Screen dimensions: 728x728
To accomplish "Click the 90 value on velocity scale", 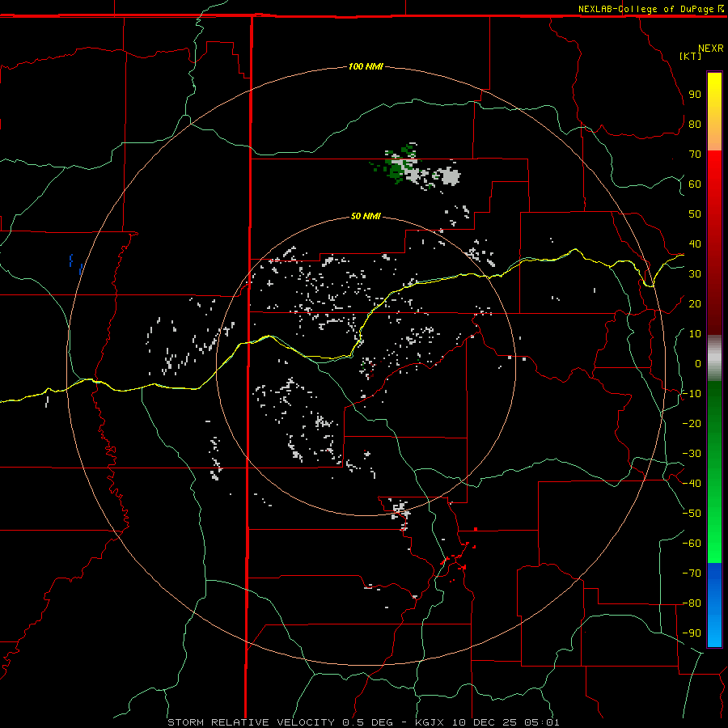I will pyautogui.click(x=695, y=95).
